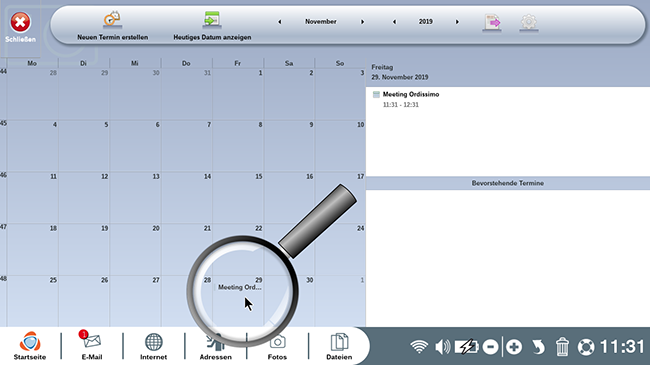Advance to next year after 2019

point(457,22)
